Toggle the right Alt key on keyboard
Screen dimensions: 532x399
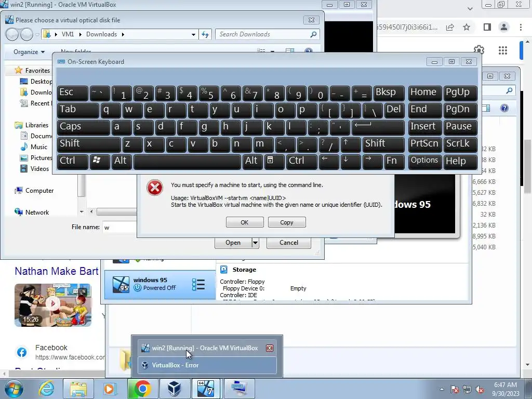[x=252, y=162]
